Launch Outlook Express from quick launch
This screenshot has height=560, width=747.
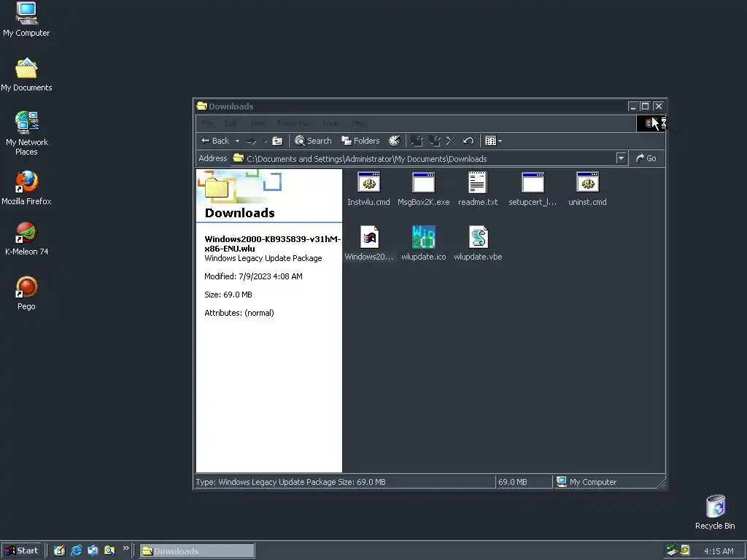pos(93,551)
